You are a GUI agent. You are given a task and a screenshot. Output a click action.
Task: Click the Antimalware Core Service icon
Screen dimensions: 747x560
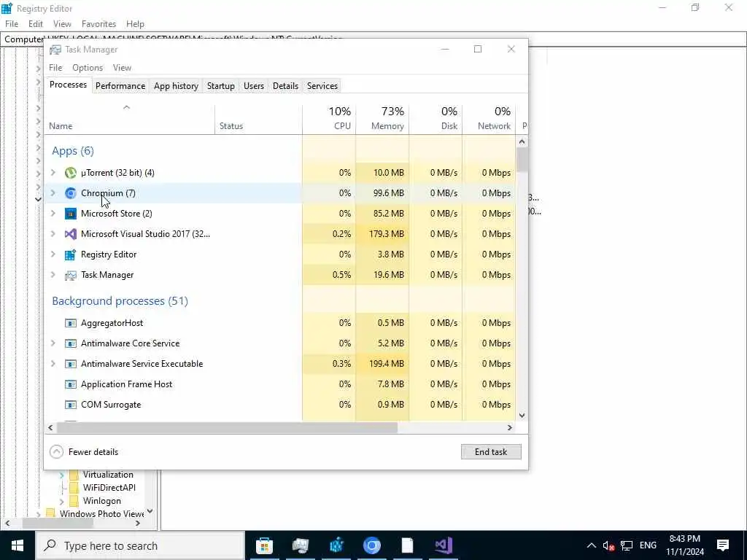tap(71, 344)
